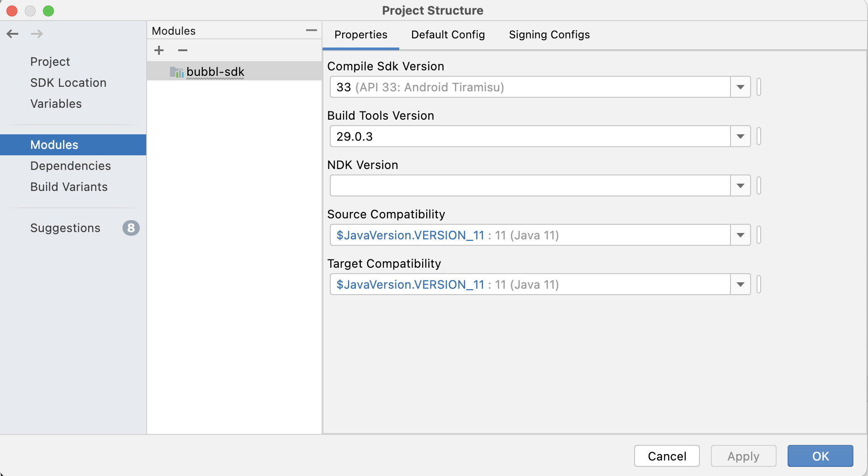Switch to the Default Config tab
868x476 pixels.
coord(448,35)
